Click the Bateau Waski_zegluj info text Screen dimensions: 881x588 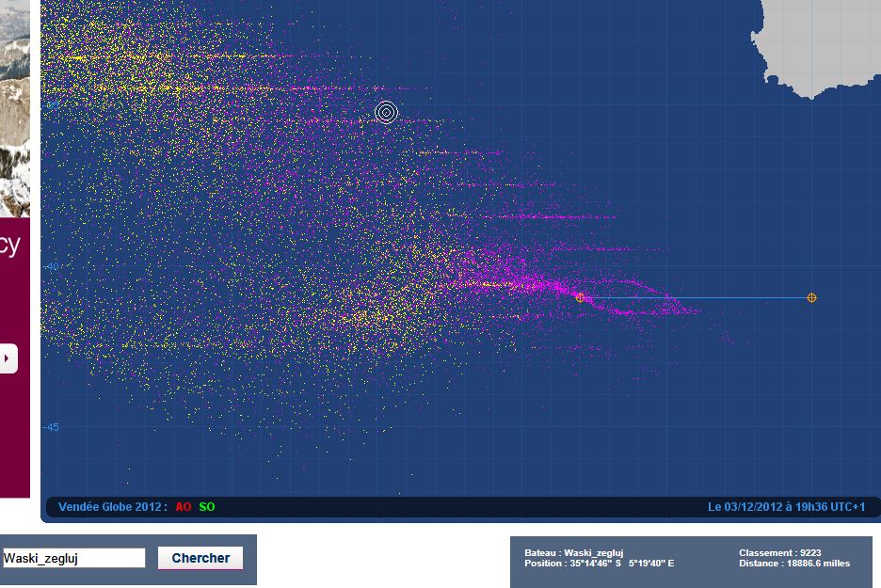tap(574, 553)
